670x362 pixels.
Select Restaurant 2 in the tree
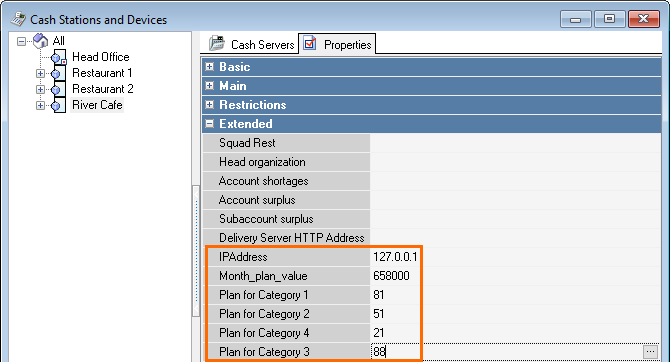click(x=103, y=89)
